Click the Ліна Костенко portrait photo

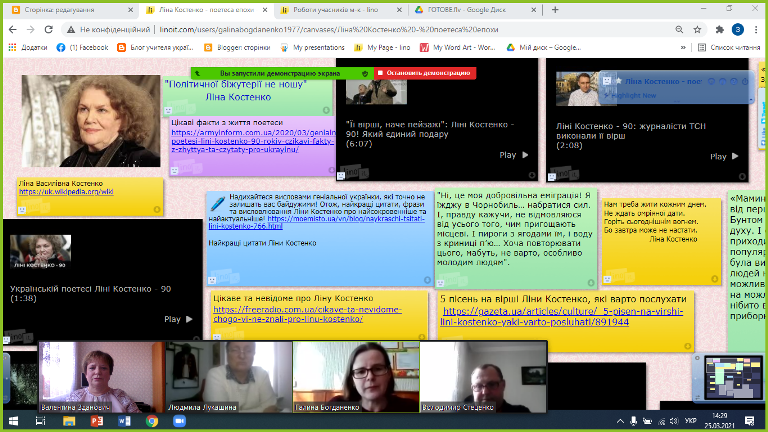91,121
